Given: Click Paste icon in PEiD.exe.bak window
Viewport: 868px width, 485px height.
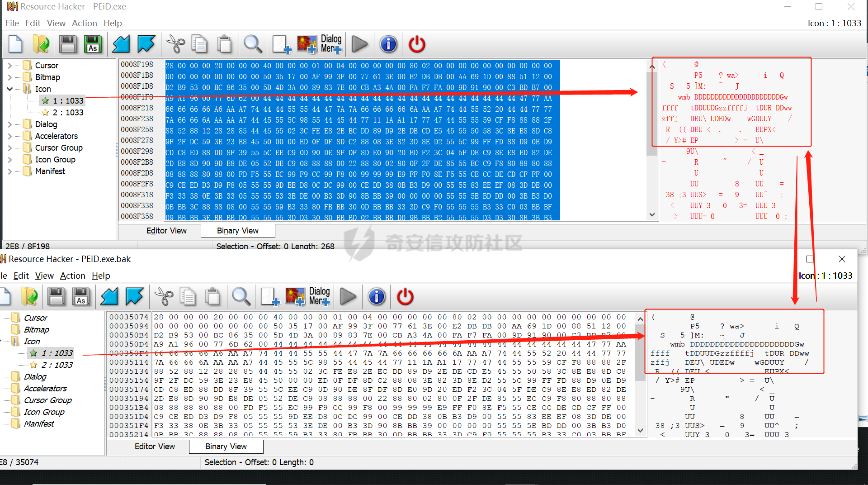Looking at the screenshot, I should pyautogui.click(x=213, y=297).
